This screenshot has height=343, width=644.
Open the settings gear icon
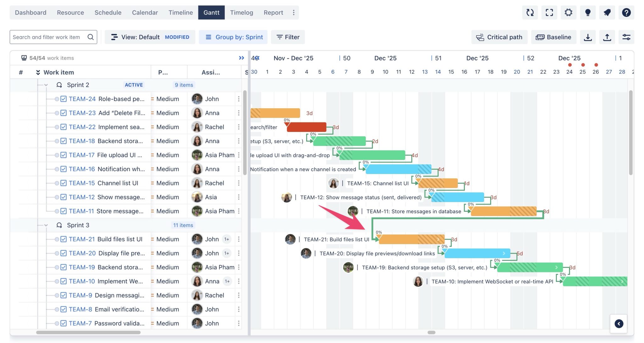[569, 13]
